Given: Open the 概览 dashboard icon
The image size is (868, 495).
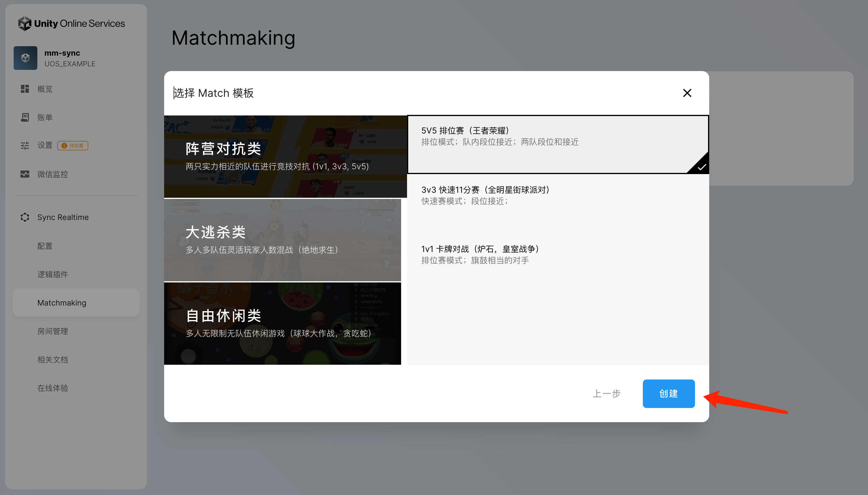Looking at the screenshot, I should click(x=25, y=89).
